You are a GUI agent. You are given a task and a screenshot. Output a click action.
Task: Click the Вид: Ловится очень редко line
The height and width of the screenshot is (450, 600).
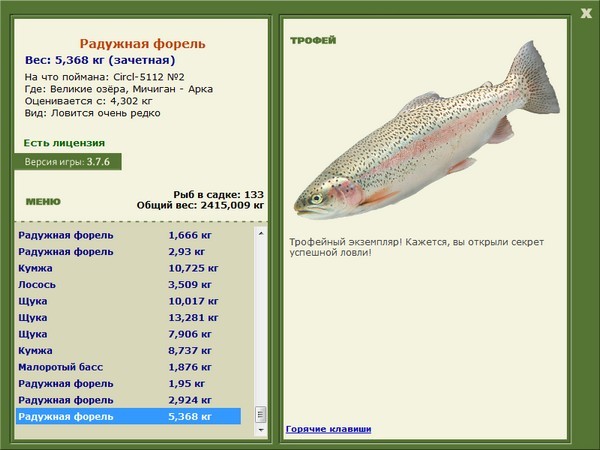click(x=92, y=113)
